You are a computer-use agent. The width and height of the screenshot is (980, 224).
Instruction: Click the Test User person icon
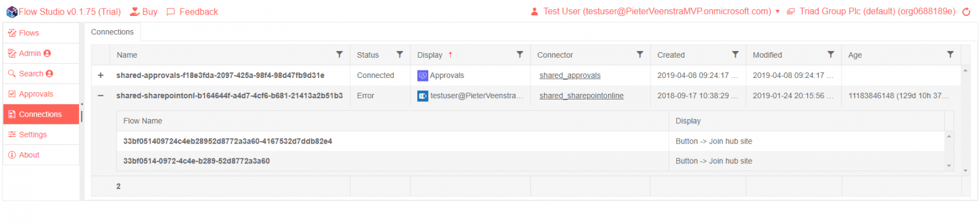click(x=534, y=11)
